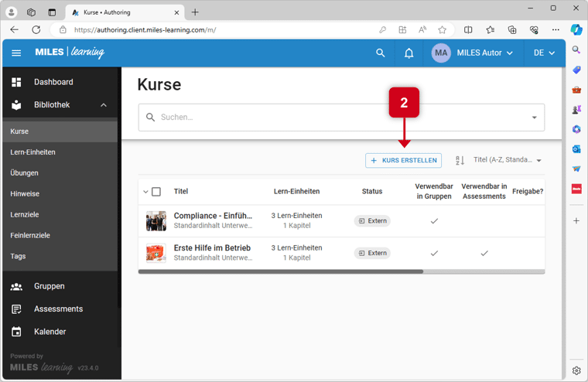
Task: Open Assessments from the sidebar
Action: [x=58, y=309]
